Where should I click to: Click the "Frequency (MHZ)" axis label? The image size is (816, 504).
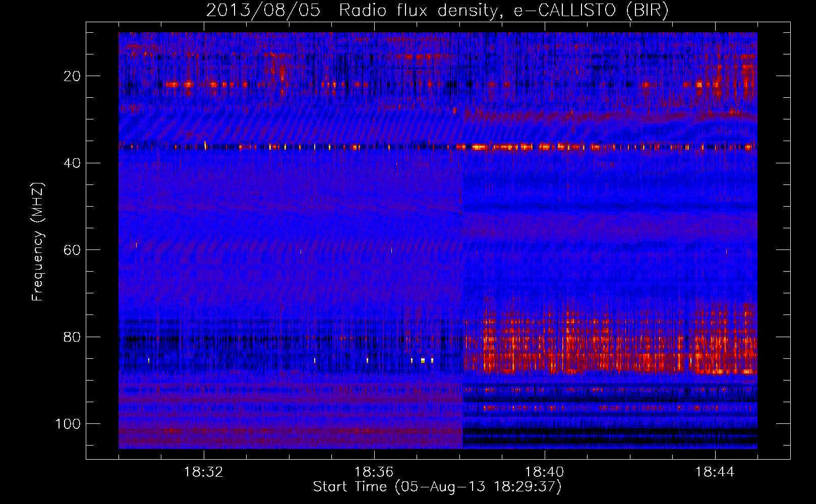coord(38,242)
